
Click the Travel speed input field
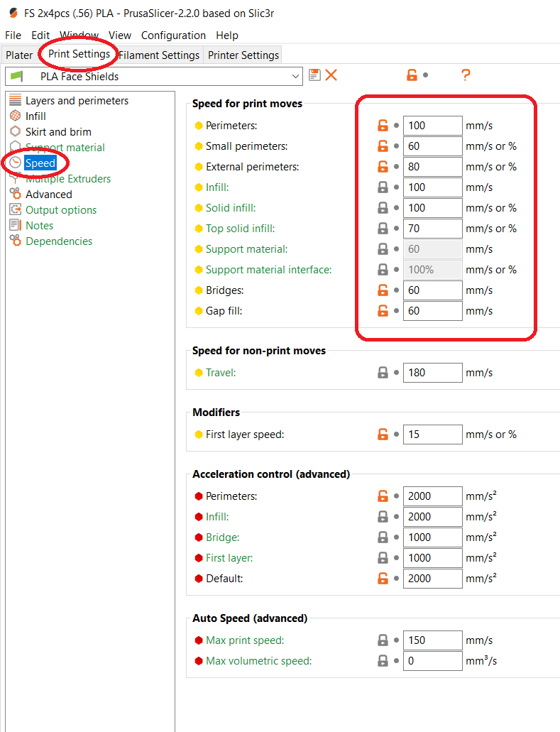(x=432, y=373)
